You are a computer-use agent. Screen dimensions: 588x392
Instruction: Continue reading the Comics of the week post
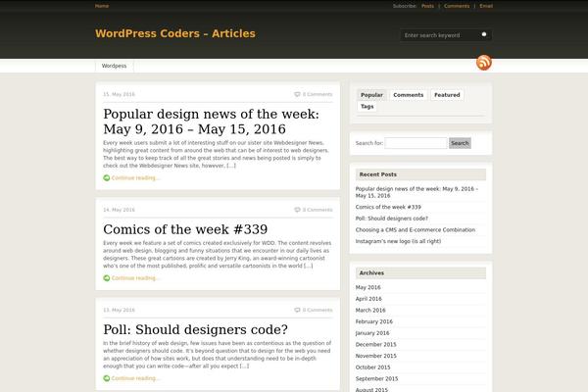coord(135,278)
